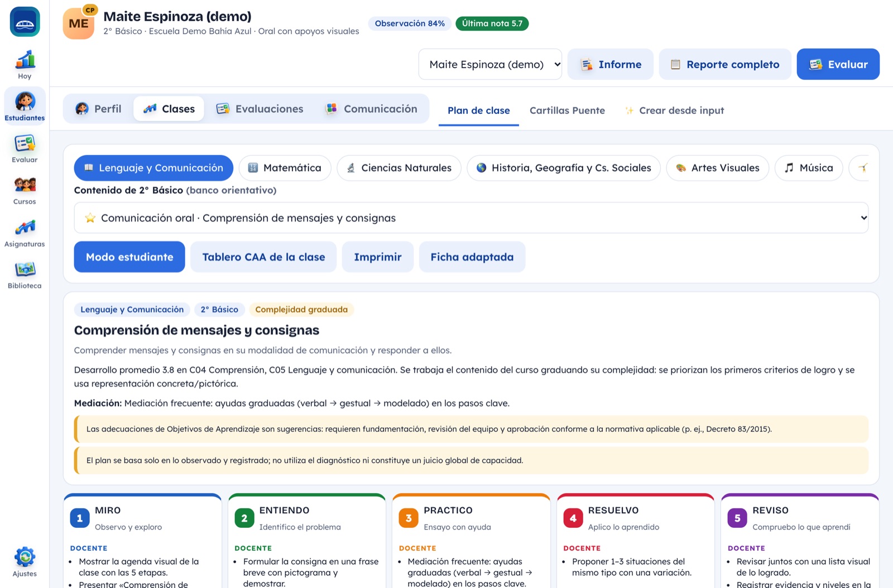
Task: Switch to the Clases tab
Action: pyautogui.click(x=169, y=109)
